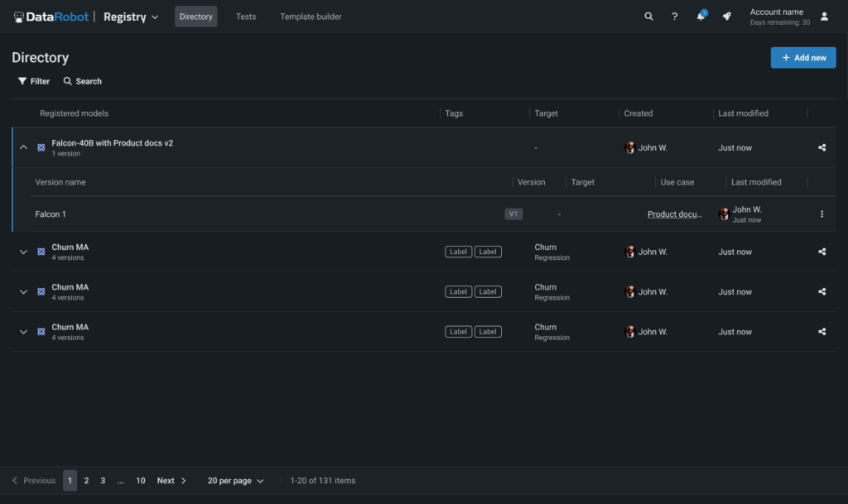The height and width of the screenshot is (504, 848).
Task: Go to the Next page
Action: coord(171,481)
